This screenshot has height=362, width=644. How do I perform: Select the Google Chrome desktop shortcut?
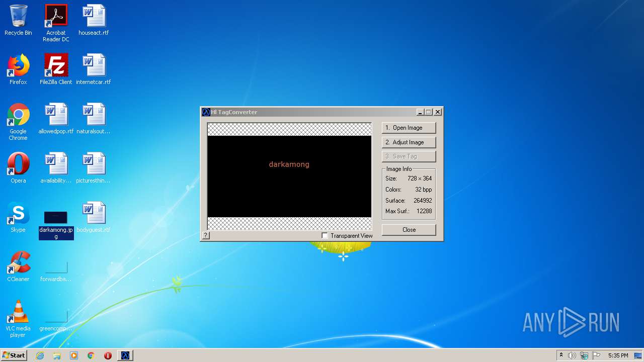[x=18, y=122]
